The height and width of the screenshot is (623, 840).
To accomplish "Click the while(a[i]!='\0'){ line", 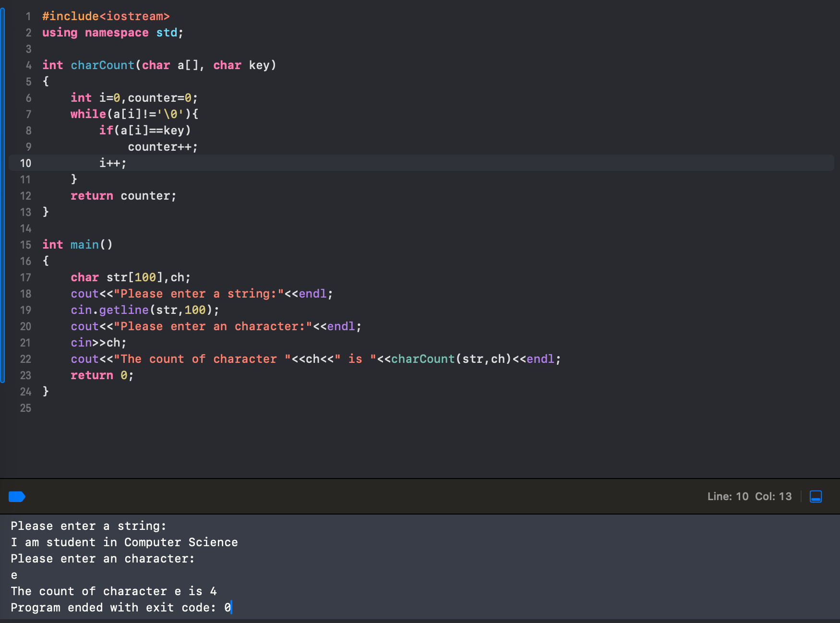I will tap(134, 114).
